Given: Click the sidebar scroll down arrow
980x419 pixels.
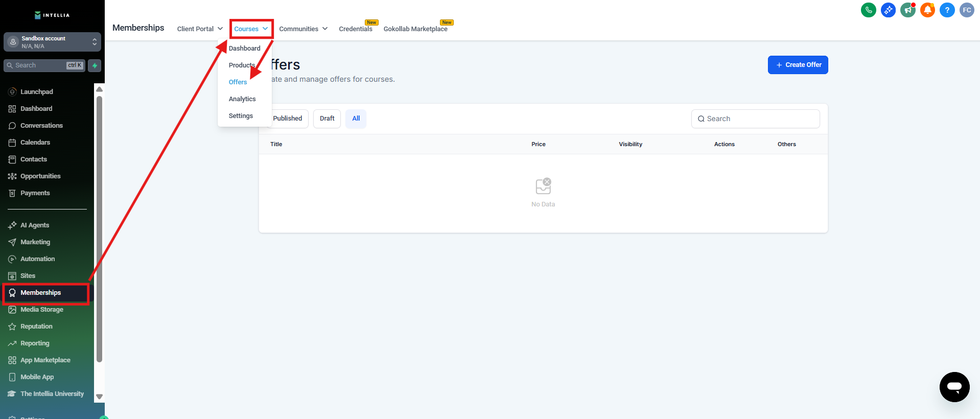Looking at the screenshot, I should pos(100,397).
